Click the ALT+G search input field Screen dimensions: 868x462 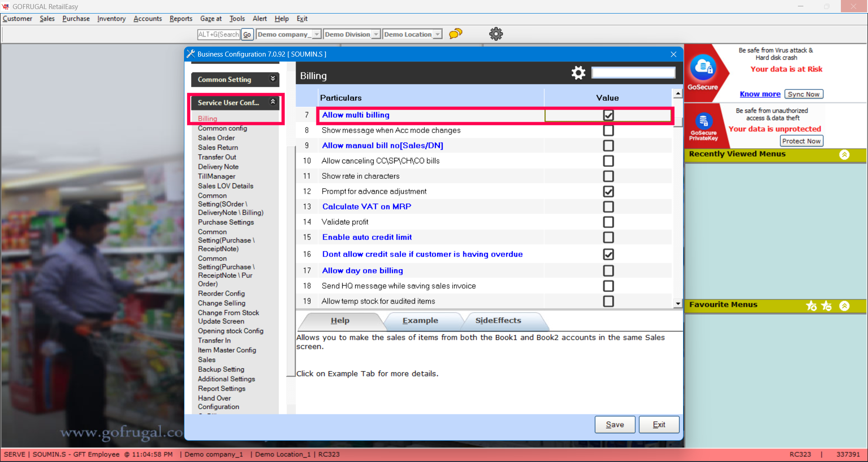click(x=219, y=34)
